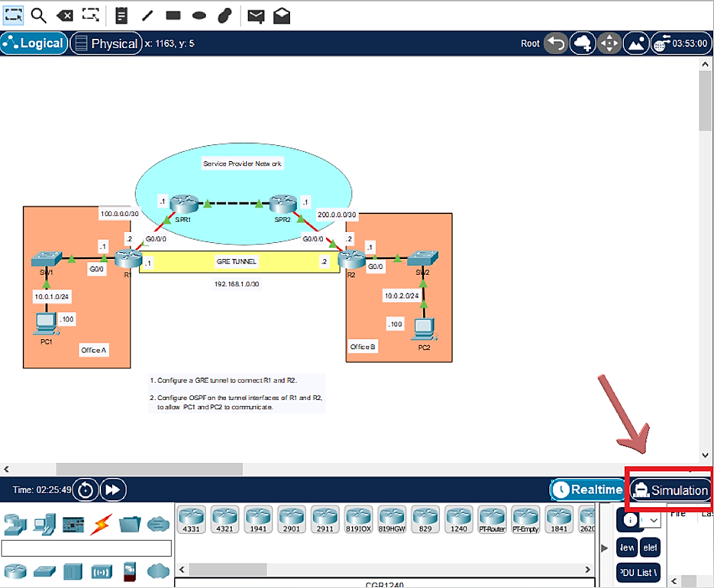Screen dimensions: 714x588
Task: Click the R1 router in the topology
Action: coord(128,259)
